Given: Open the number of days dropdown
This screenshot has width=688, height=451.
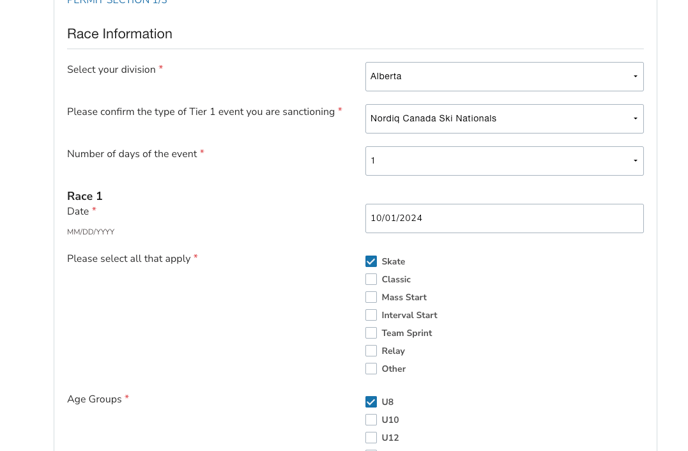Looking at the screenshot, I should [x=503, y=161].
